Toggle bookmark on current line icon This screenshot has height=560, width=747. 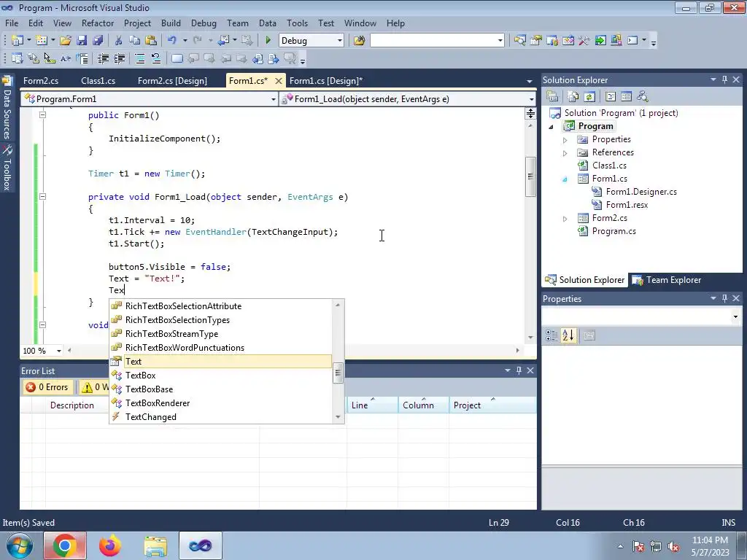coord(177,58)
